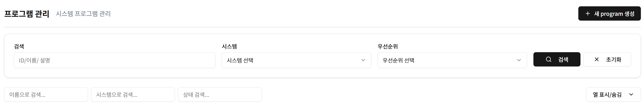Click the magnifier icon on search button

point(549,59)
